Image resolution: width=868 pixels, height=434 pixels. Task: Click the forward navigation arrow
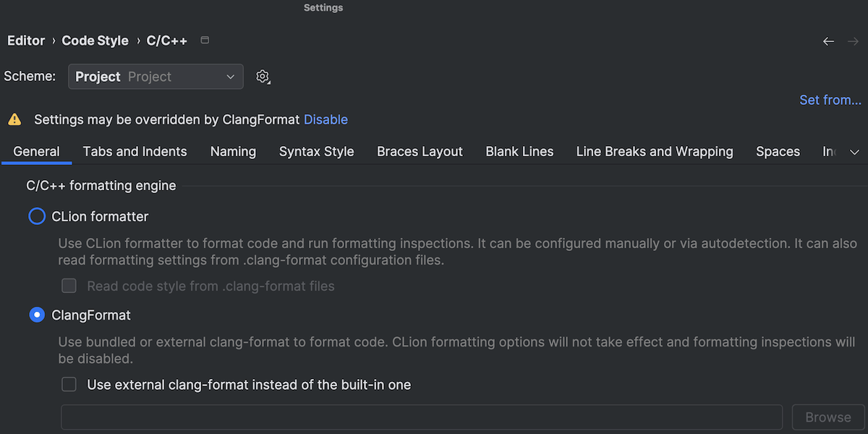(853, 41)
